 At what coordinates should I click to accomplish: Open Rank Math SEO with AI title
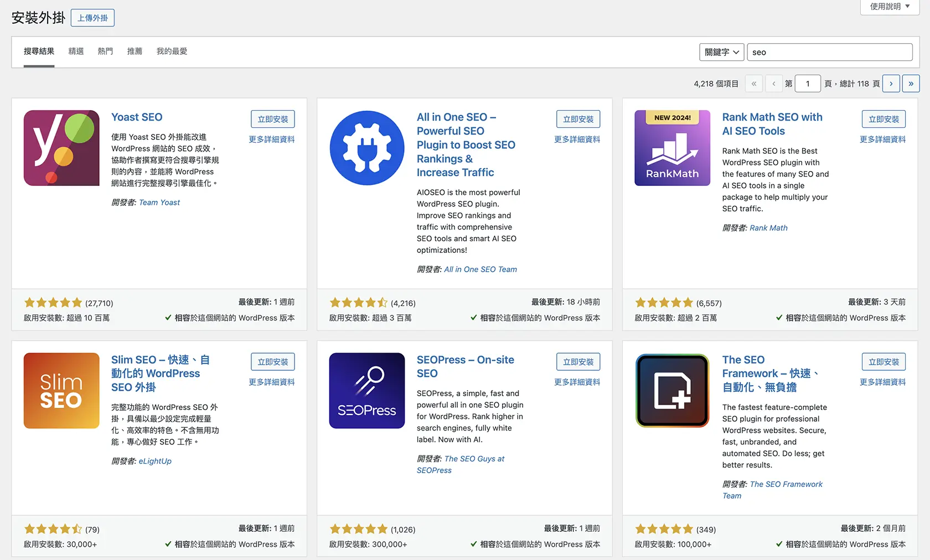(x=772, y=124)
